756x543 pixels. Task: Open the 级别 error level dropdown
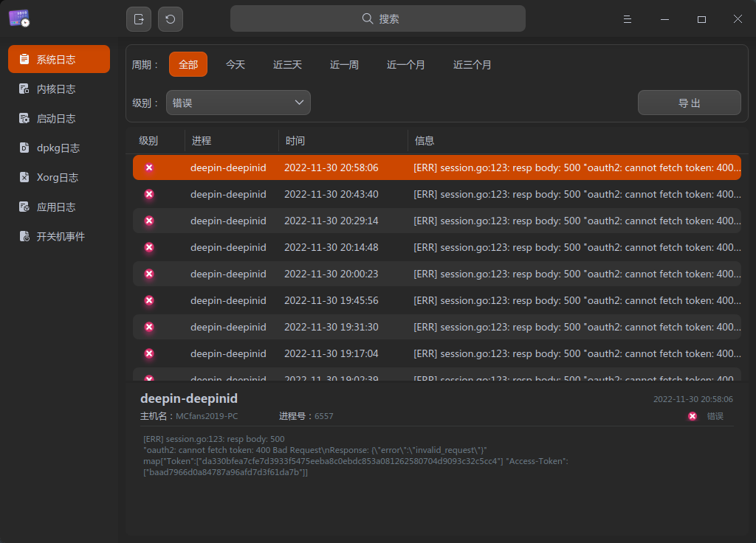pyautogui.click(x=238, y=102)
